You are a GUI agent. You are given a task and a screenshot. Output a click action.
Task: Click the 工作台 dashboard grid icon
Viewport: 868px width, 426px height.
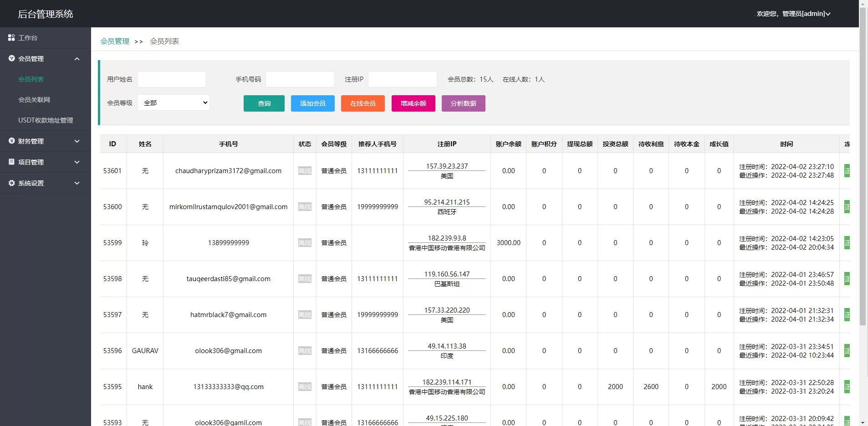(11, 38)
